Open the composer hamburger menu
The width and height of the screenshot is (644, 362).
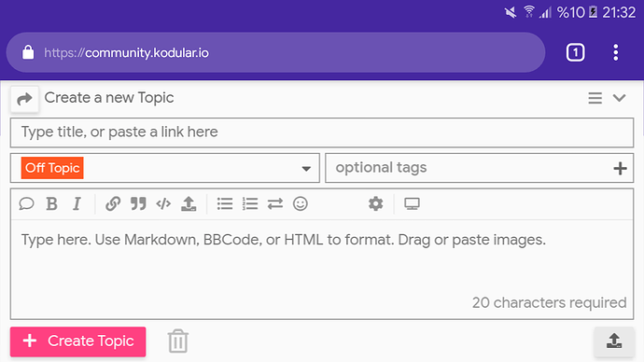pos(595,98)
